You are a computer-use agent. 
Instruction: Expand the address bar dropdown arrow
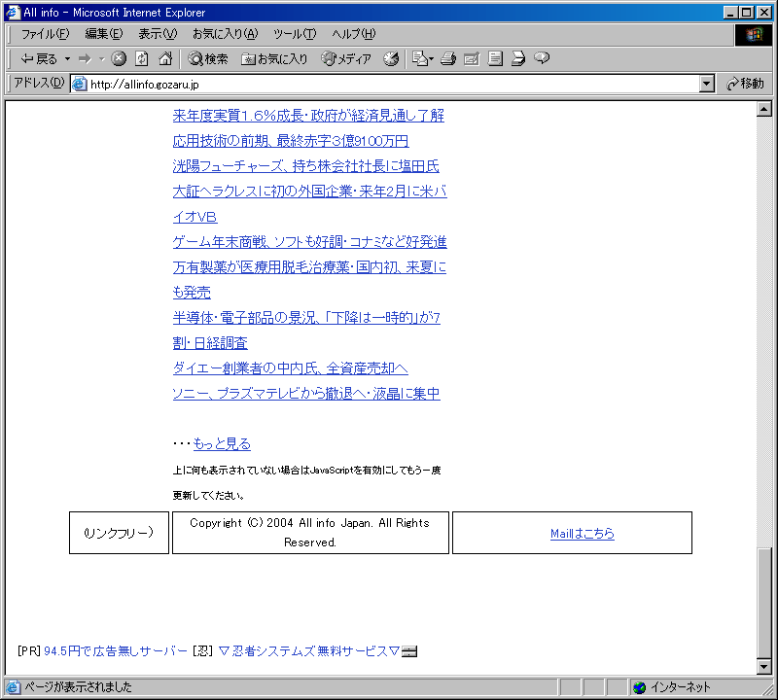coord(707,84)
